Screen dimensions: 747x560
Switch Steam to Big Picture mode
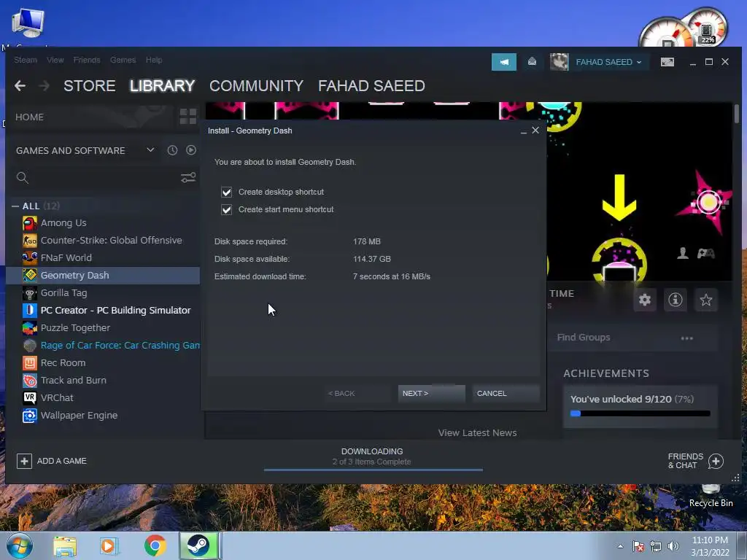click(x=667, y=62)
